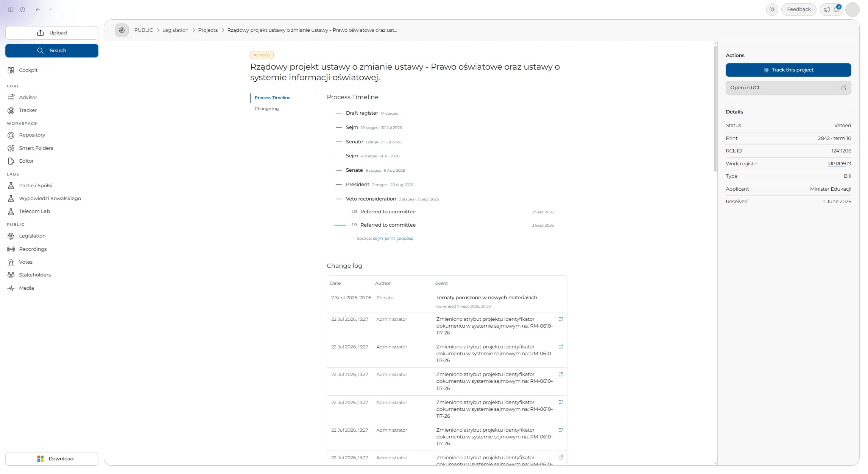Open the announcements megaphone icon
Screen dimensions: 868x474
[827, 9]
